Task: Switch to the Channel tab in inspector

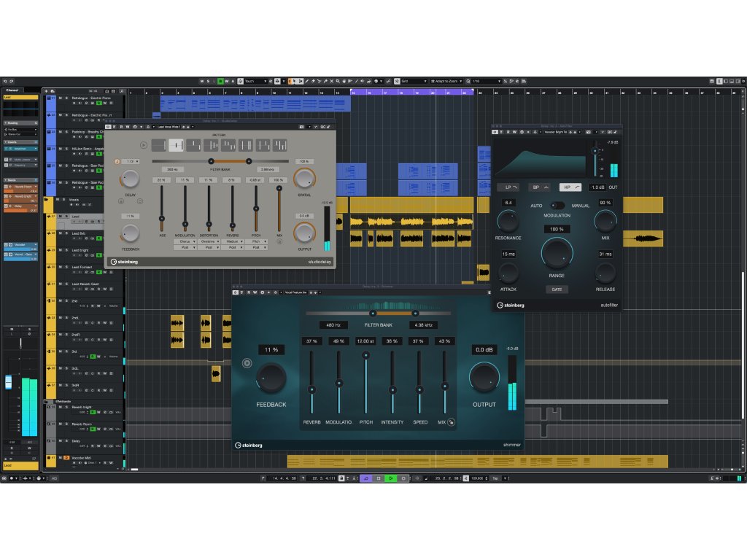Action: (12, 90)
